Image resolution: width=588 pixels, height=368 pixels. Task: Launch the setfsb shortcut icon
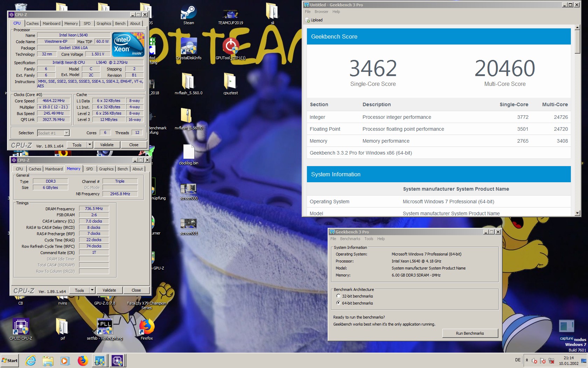coord(105,329)
